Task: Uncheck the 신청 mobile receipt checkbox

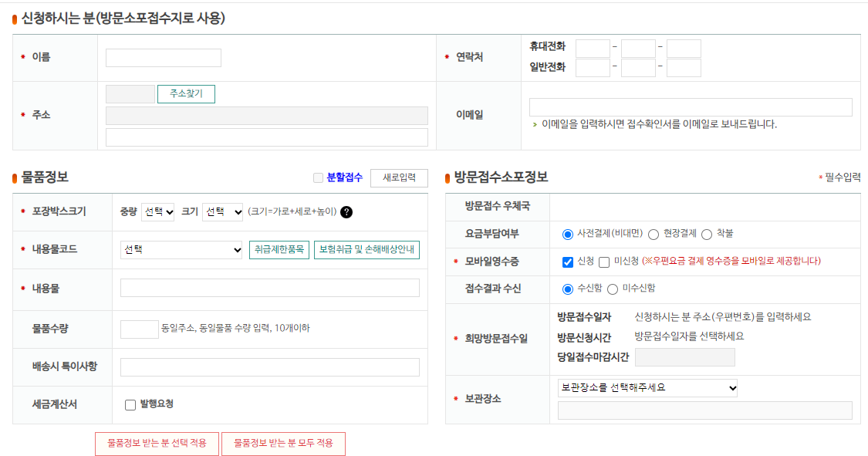Action: pos(567,261)
